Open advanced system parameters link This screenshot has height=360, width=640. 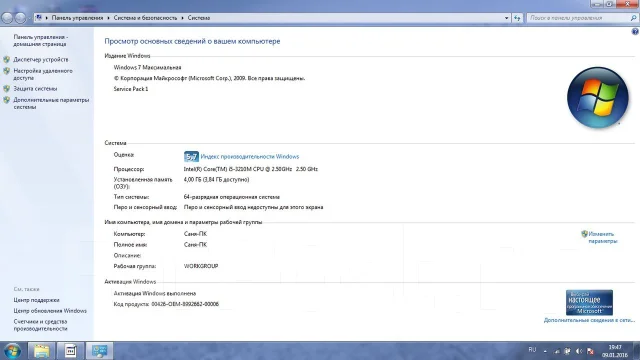coord(51,103)
